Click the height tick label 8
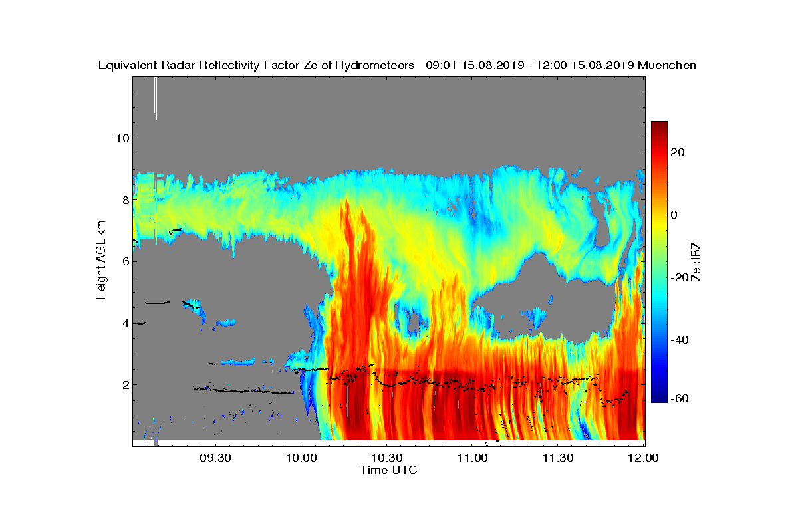 124,199
